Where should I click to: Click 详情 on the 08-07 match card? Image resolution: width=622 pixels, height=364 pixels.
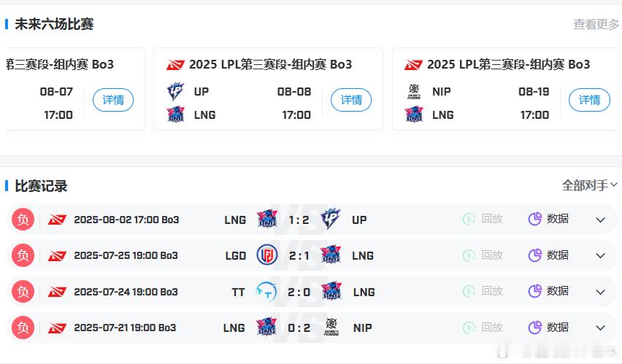(x=113, y=100)
